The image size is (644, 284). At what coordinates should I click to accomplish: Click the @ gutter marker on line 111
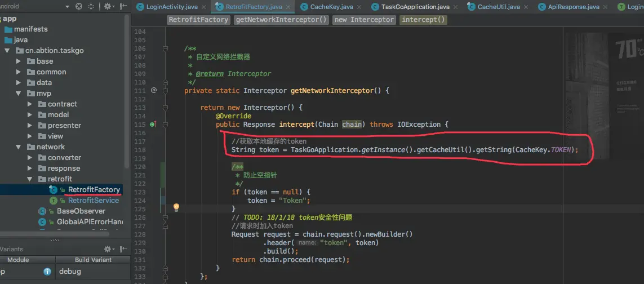coord(154,90)
